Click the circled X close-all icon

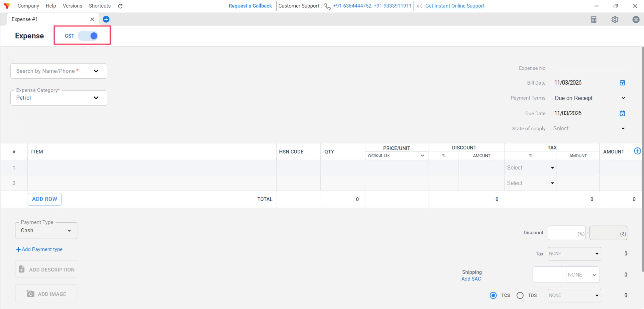(636, 20)
